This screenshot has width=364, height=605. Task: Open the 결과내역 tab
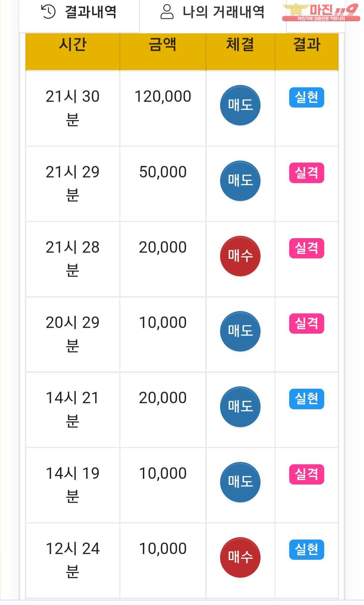click(x=79, y=13)
